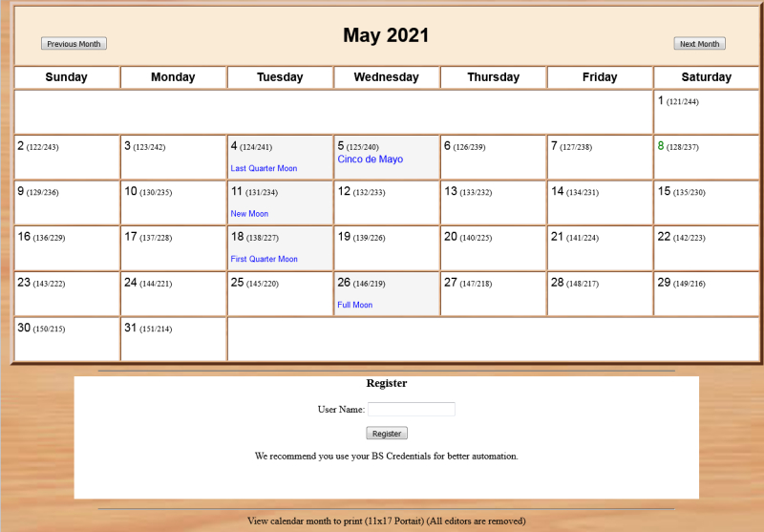764x532 pixels.
Task: Open the First Quarter Moon link
Action: tap(265, 259)
